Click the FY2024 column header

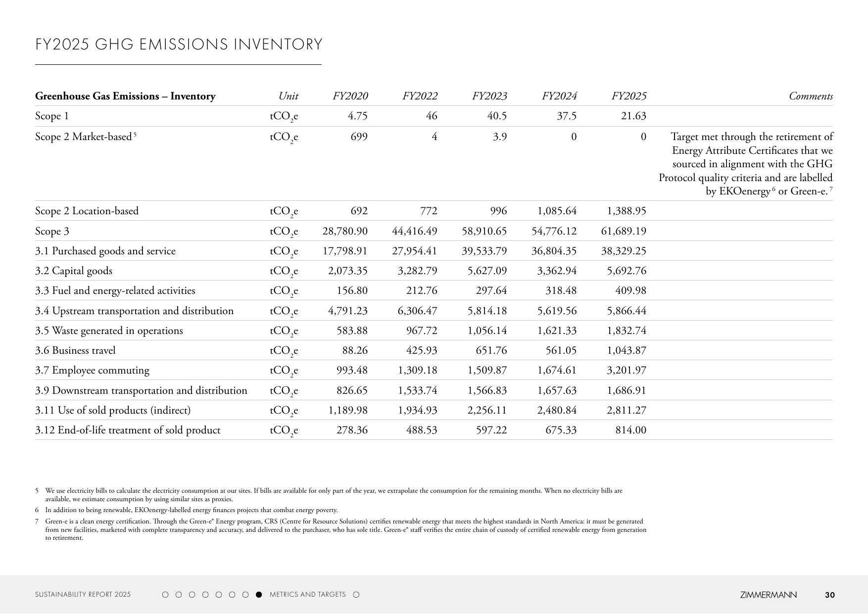(x=560, y=96)
